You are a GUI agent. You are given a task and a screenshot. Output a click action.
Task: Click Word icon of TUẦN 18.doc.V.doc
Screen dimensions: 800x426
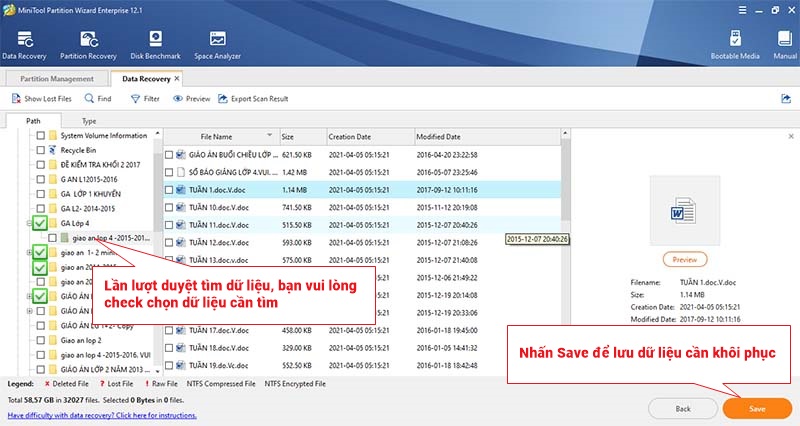click(x=181, y=348)
